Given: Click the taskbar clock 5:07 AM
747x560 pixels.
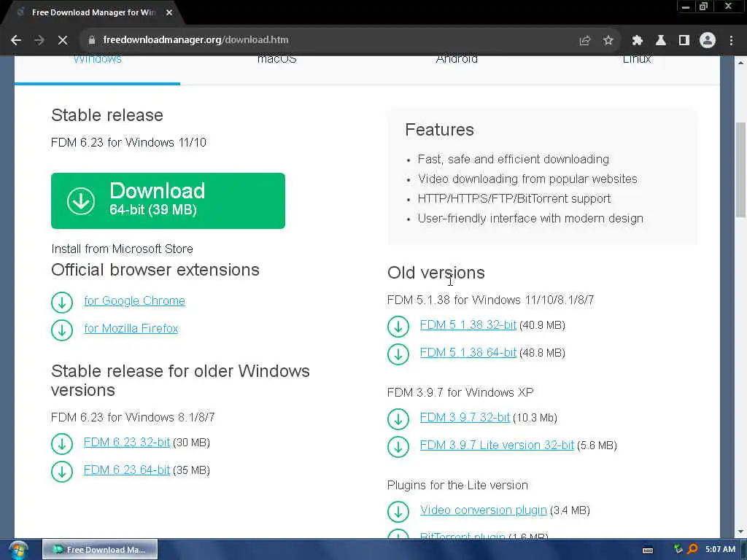Looking at the screenshot, I should [720, 550].
